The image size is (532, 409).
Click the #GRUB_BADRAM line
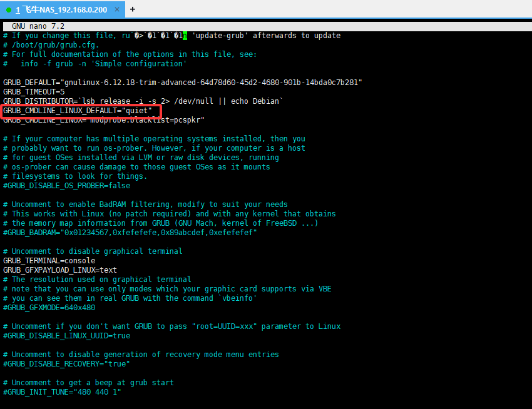pyautogui.click(x=130, y=232)
